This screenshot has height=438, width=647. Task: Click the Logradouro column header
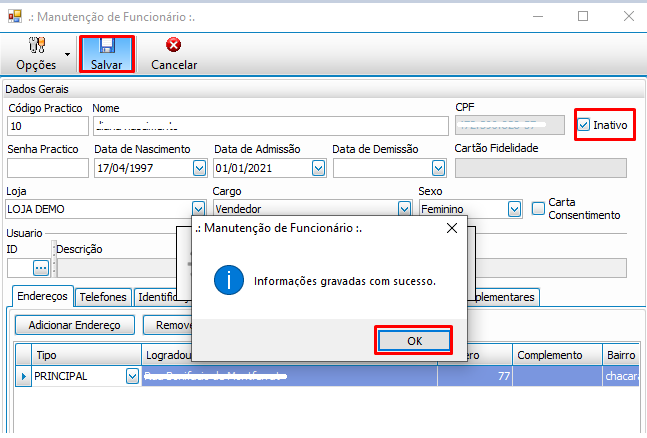pos(167,355)
